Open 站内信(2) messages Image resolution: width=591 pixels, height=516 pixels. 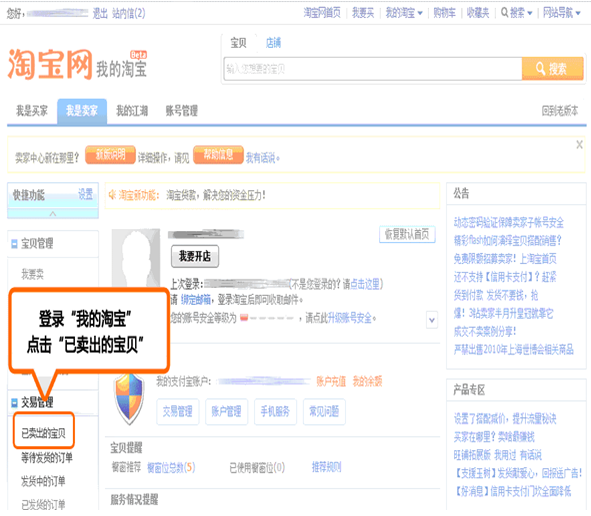coord(129,14)
